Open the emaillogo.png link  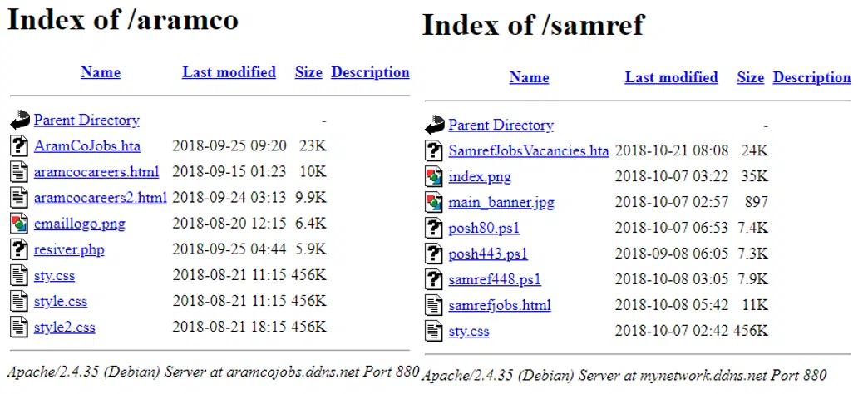(x=79, y=224)
